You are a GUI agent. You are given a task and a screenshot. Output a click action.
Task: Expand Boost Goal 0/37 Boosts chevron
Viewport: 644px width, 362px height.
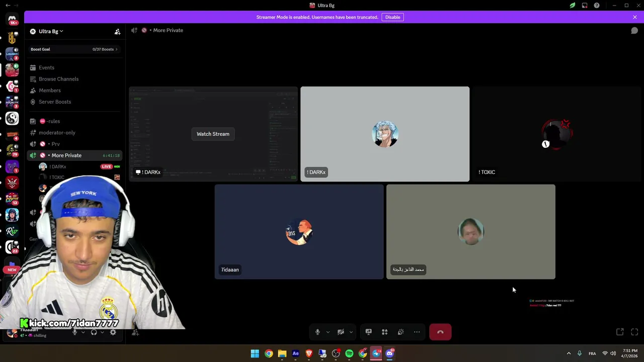[116, 49]
